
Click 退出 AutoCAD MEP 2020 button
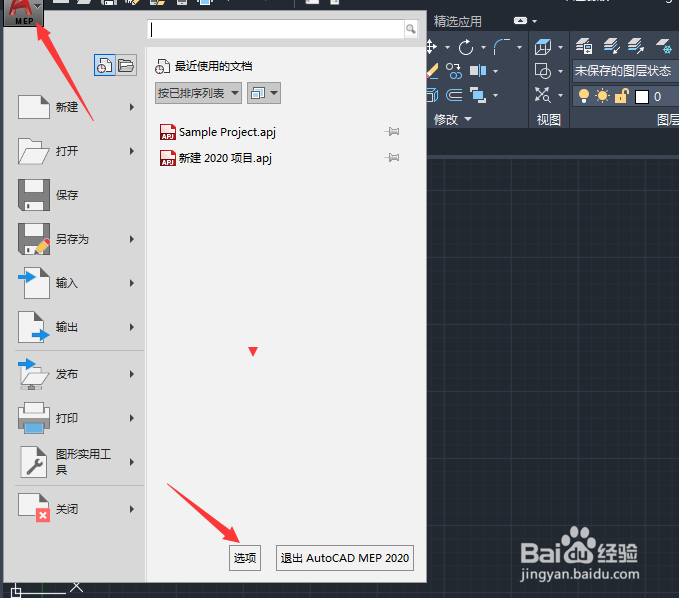[345, 558]
